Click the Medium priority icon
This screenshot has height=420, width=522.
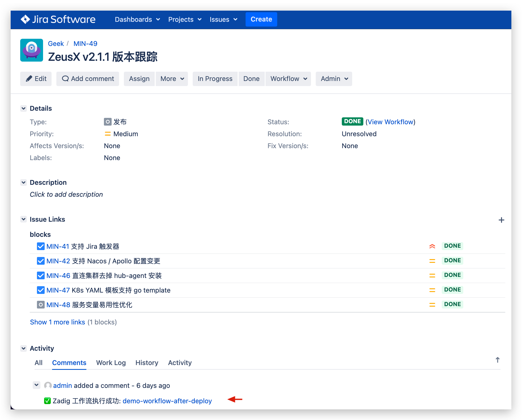(108, 134)
